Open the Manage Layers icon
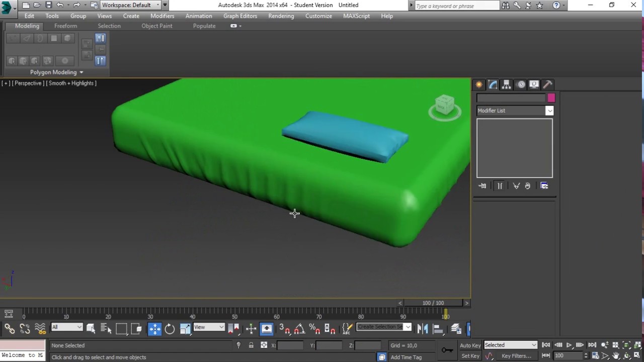 pyautogui.click(x=456, y=329)
